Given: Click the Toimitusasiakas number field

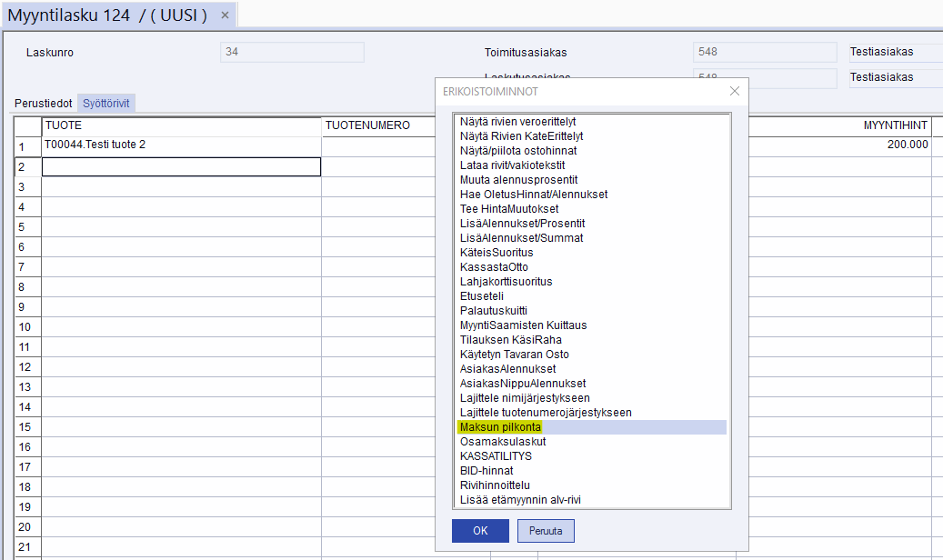Looking at the screenshot, I should (x=764, y=53).
